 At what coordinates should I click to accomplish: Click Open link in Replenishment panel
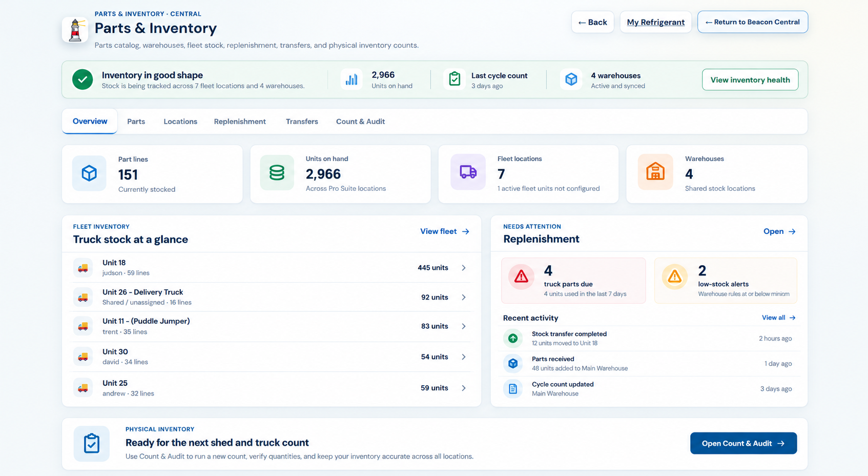779,231
